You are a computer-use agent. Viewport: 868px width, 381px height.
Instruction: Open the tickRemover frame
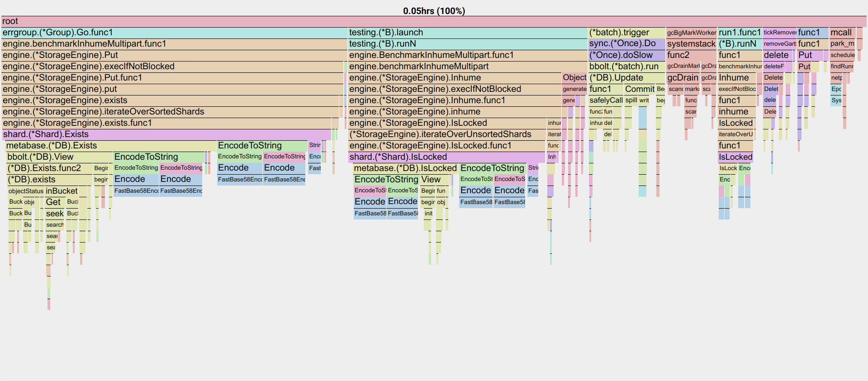point(780,33)
